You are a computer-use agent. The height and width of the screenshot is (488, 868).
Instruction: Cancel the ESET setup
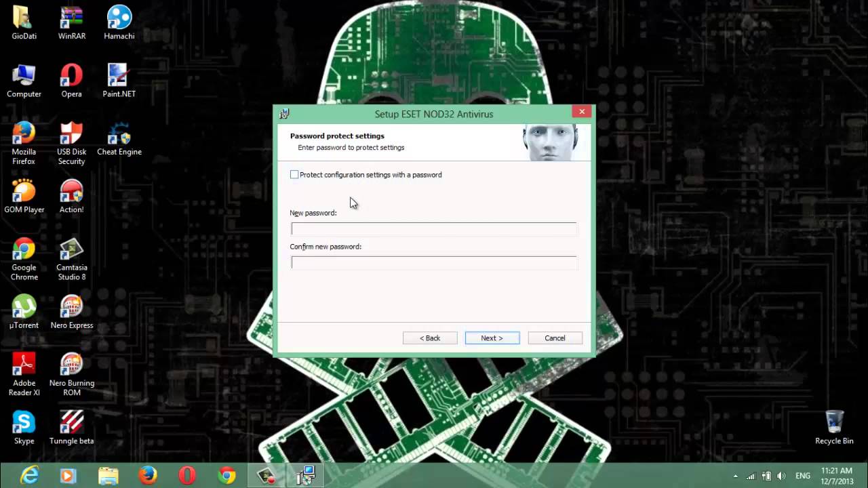point(555,338)
